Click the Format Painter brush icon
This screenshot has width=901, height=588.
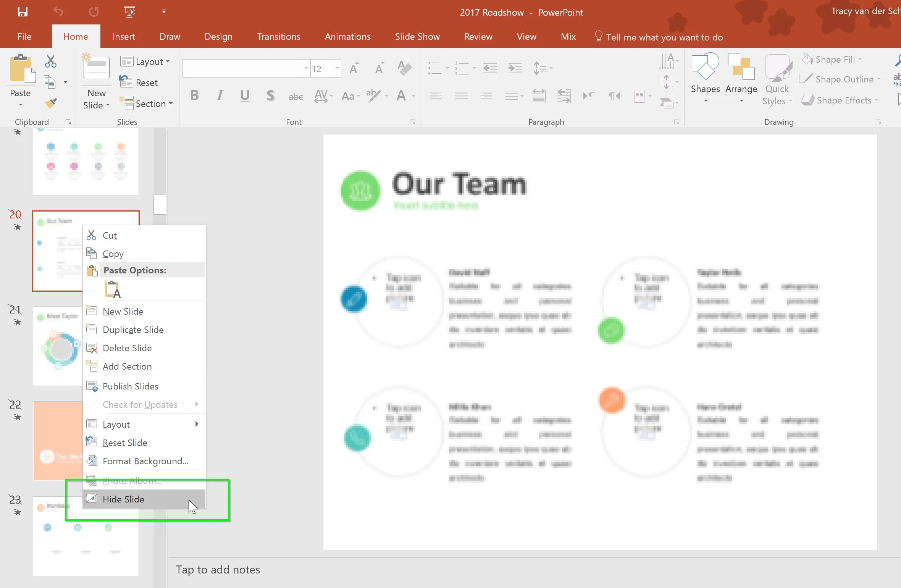[x=51, y=103]
